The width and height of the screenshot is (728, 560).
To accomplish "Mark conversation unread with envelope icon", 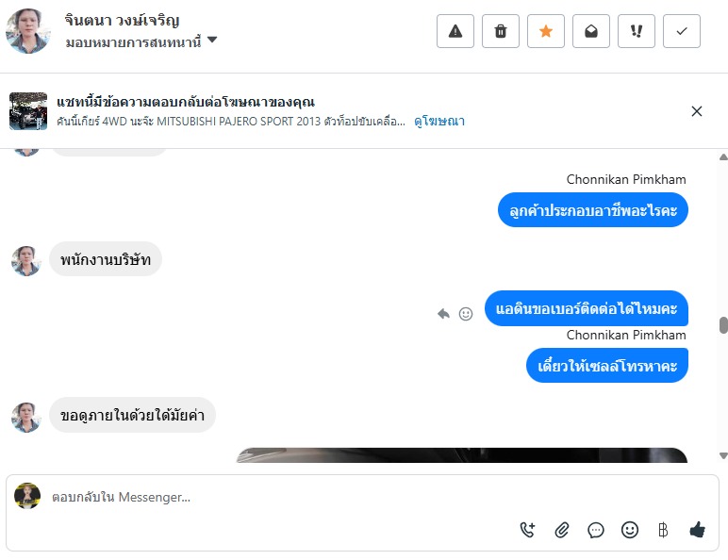I will click(591, 31).
